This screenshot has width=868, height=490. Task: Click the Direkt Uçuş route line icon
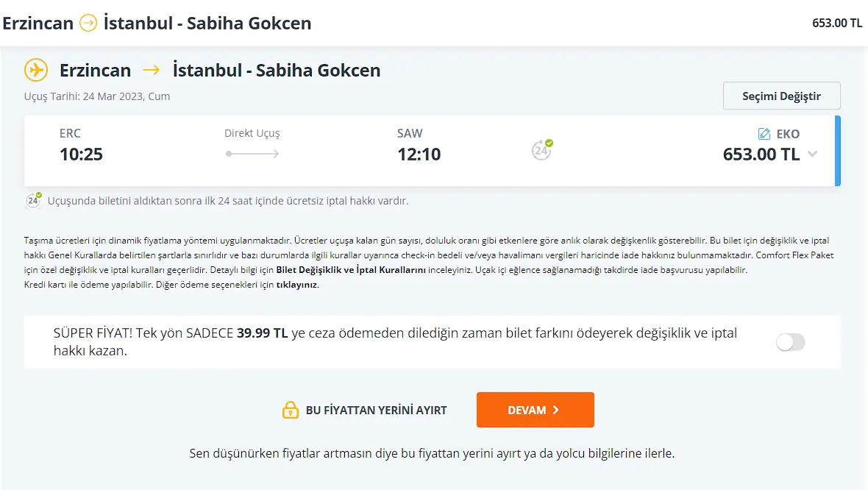pyautogui.click(x=252, y=152)
